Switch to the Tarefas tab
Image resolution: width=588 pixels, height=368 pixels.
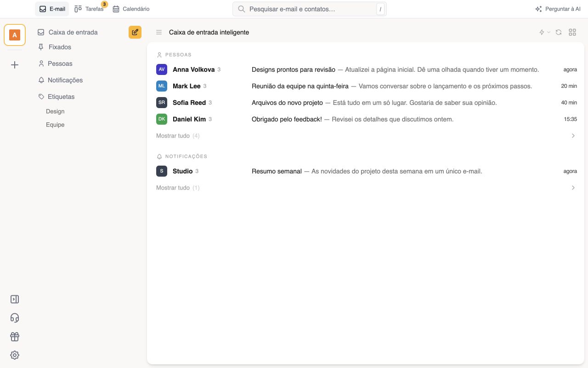pyautogui.click(x=90, y=9)
